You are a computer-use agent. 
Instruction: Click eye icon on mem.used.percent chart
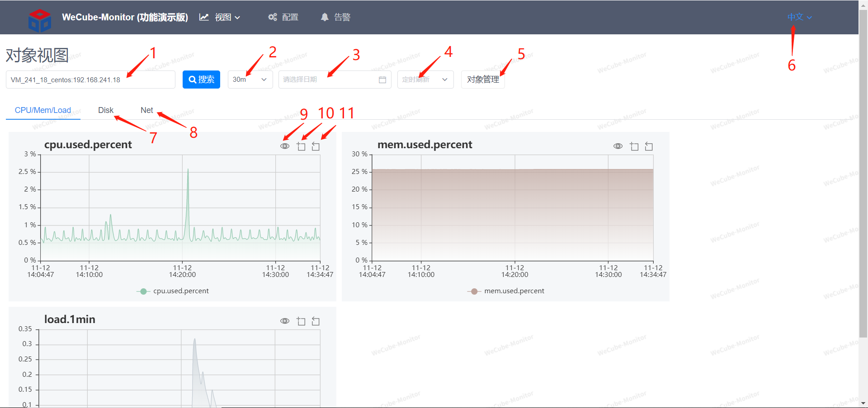coord(618,146)
